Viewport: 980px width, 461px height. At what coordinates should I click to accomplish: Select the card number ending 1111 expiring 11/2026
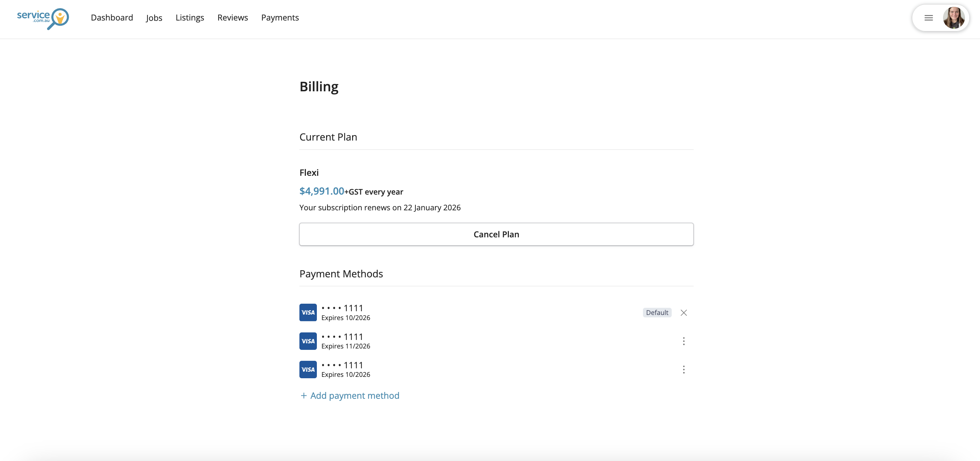[342, 337]
